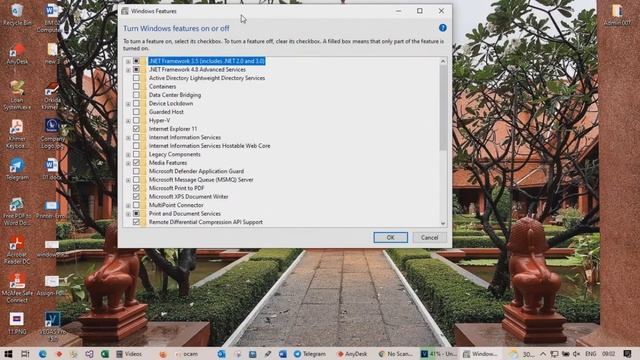Select the Orkida Khmer desktop shortcut
This screenshot has width=640, height=360.
coord(51,96)
